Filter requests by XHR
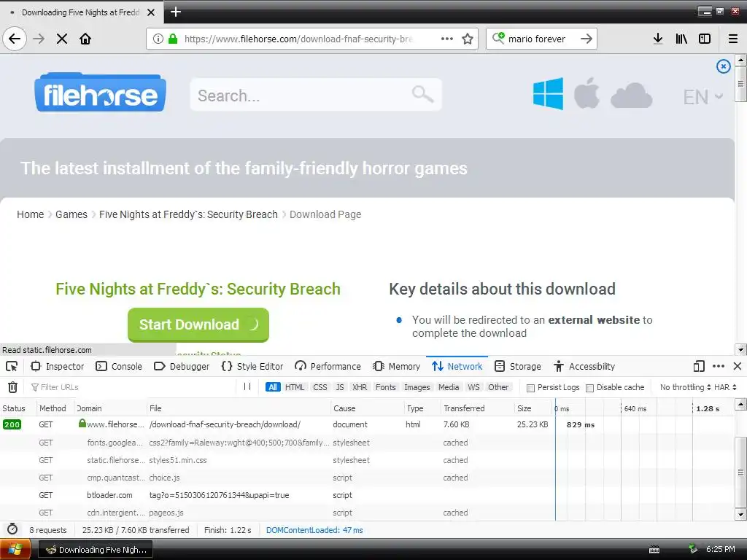The image size is (747, 560). [360, 387]
